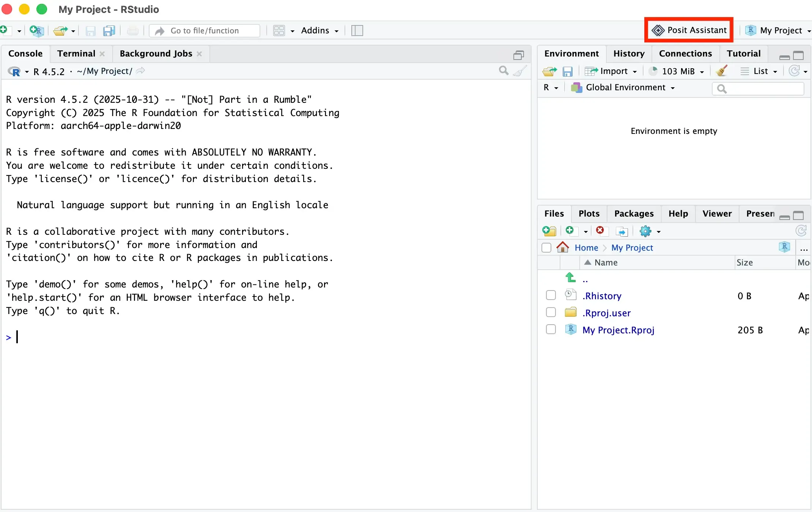
Task: Focus the Go to file/function field
Action: [x=205, y=31]
